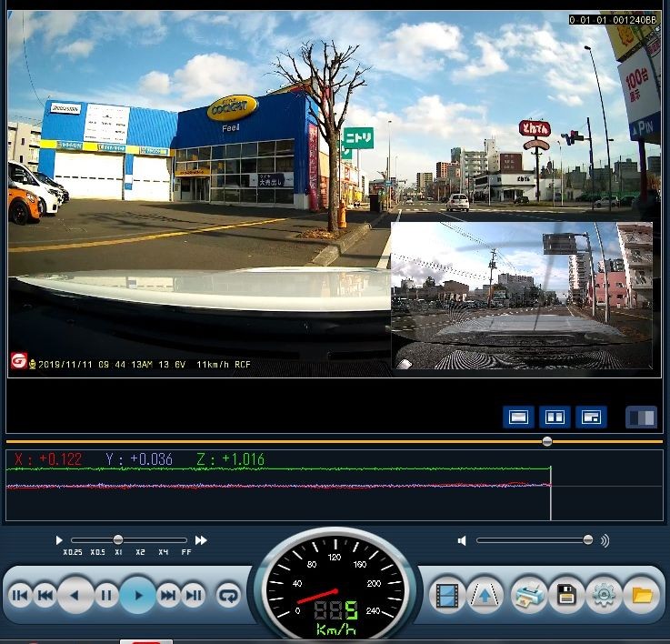
Task: Jump to the first file button
Action: 20,595
